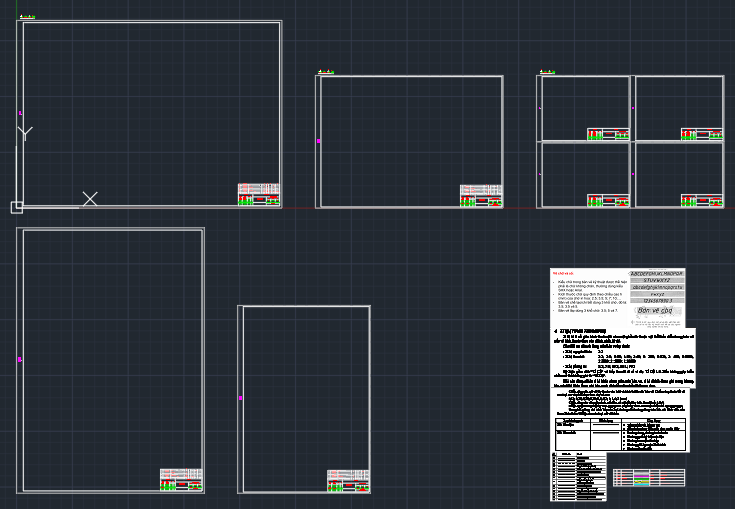This screenshot has width=735, height=509.
Task: Click the colored layer legend table
Action: point(648,477)
